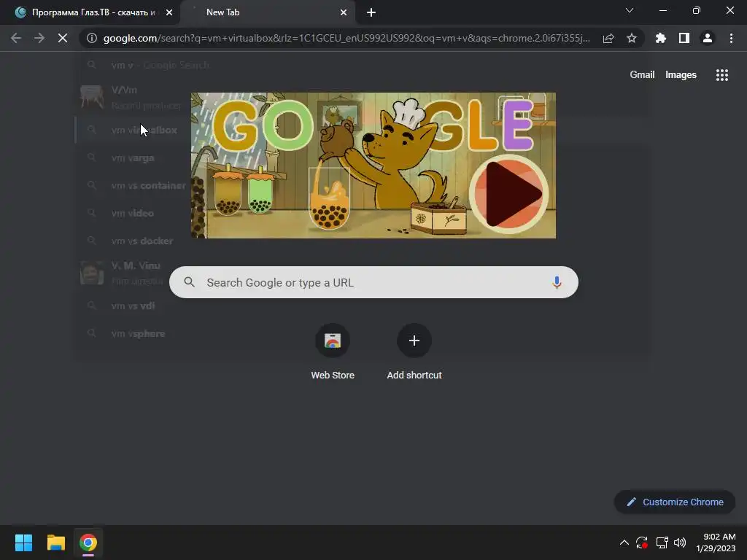Add a new shortcut tile
747x560 pixels.
click(414, 351)
